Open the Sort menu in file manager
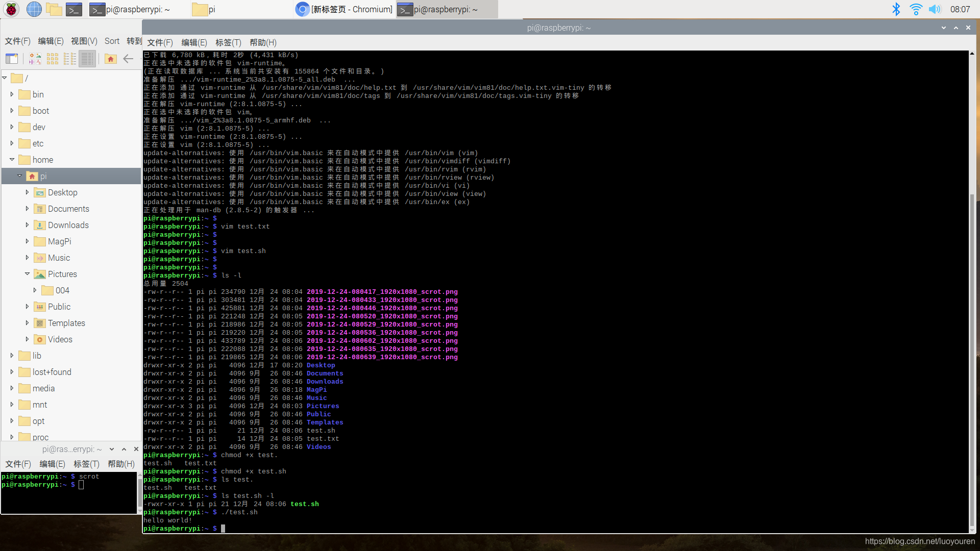The height and width of the screenshot is (551, 980). click(x=112, y=41)
